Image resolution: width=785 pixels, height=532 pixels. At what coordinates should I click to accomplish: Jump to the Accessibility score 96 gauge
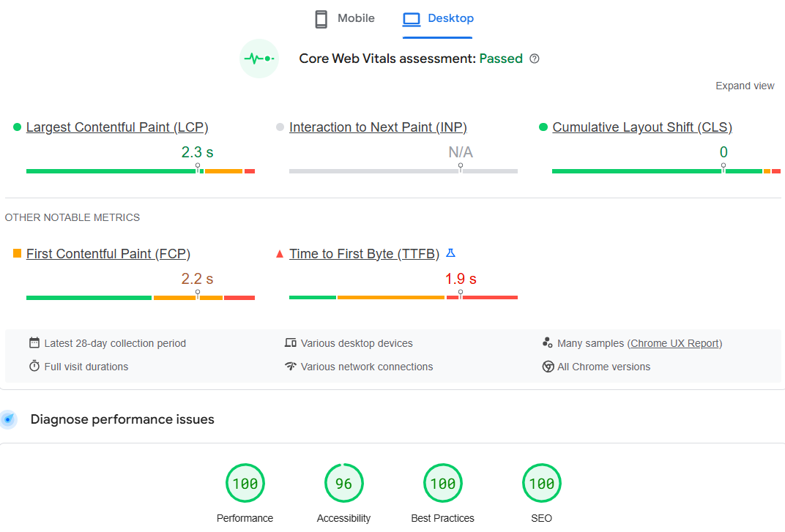click(x=343, y=484)
